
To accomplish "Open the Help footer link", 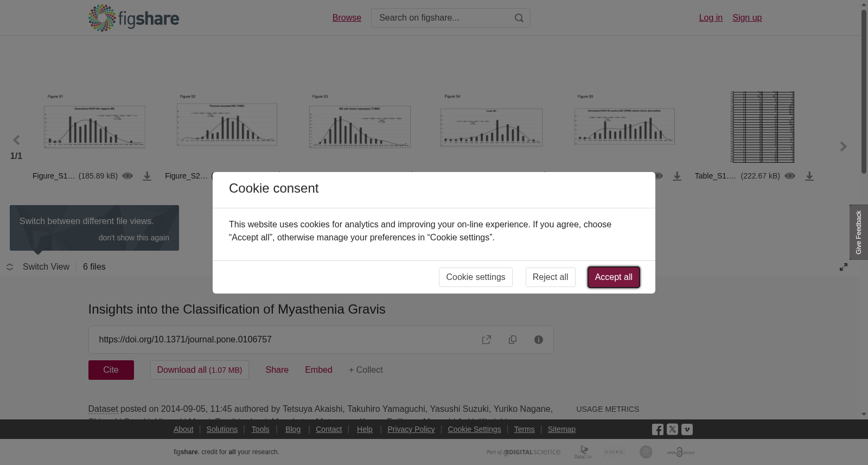I will (x=365, y=429).
